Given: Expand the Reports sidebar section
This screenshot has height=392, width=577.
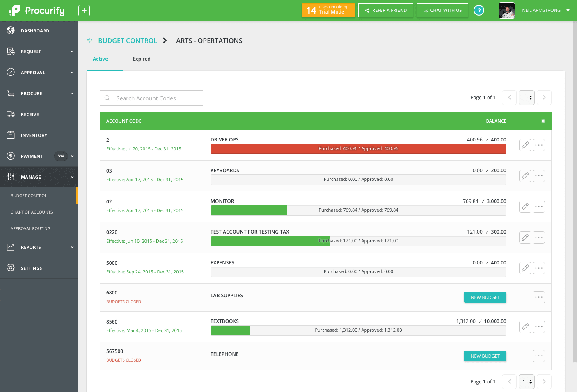Looking at the screenshot, I should click(39, 247).
